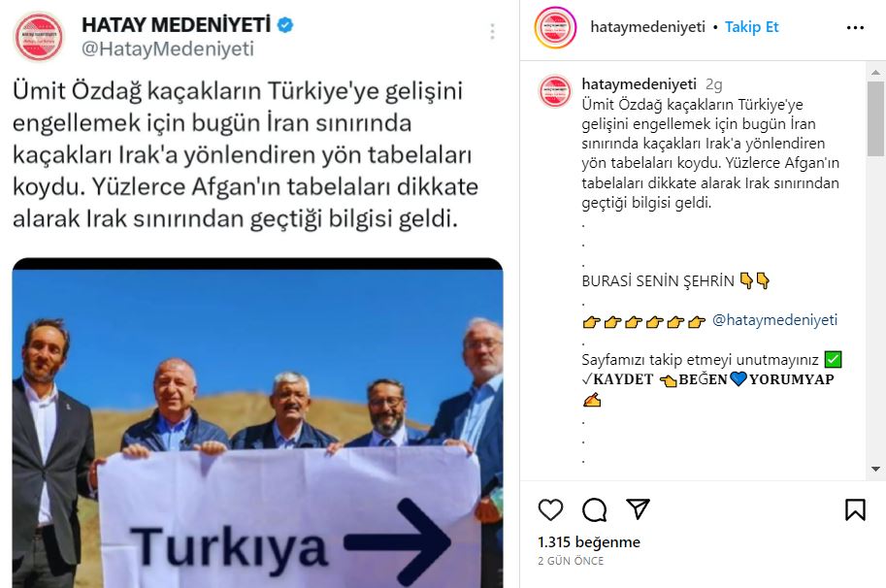The width and height of the screenshot is (886, 588).
Task: Click the caption scrollbar up arrow
Action: click(875, 72)
